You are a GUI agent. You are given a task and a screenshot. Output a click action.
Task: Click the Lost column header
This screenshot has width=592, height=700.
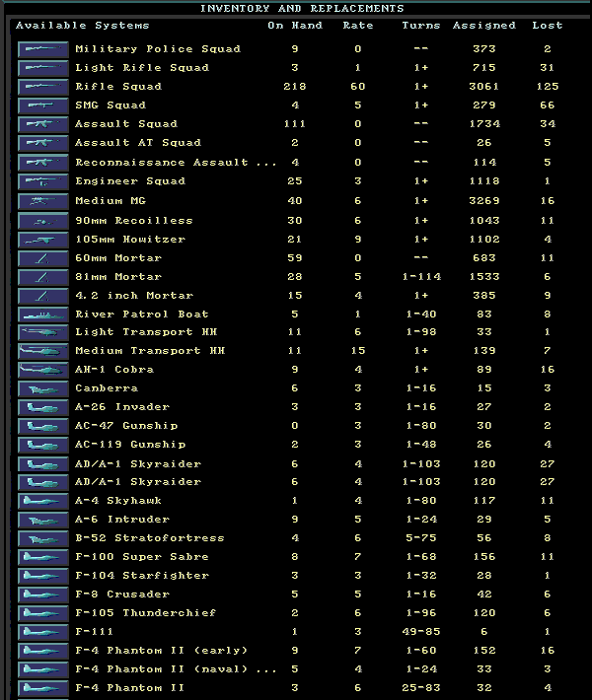click(548, 26)
